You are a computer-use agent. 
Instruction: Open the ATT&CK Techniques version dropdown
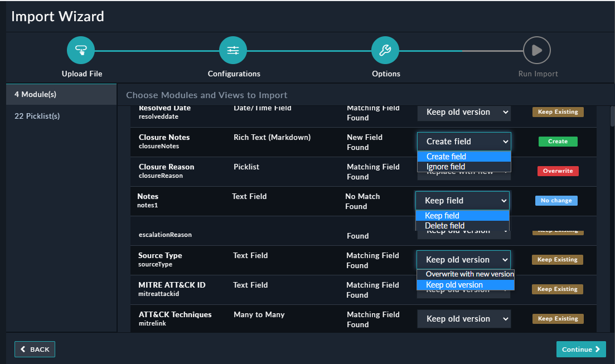pyautogui.click(x=464, y=318)
